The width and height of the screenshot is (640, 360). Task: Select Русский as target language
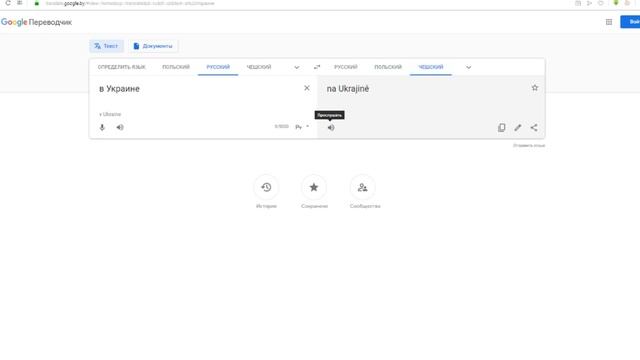[x=346, y=67]
